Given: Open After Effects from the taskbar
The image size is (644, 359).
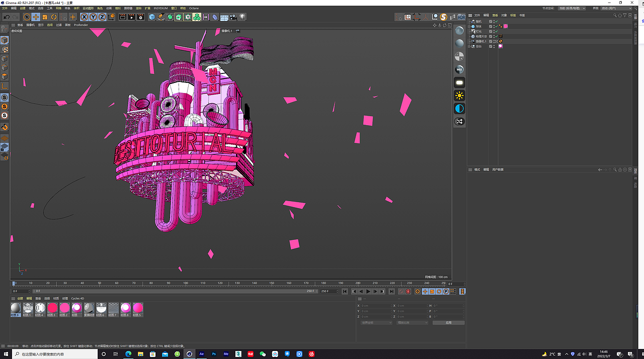Looking at the screenshot, I should click(202, 354).
